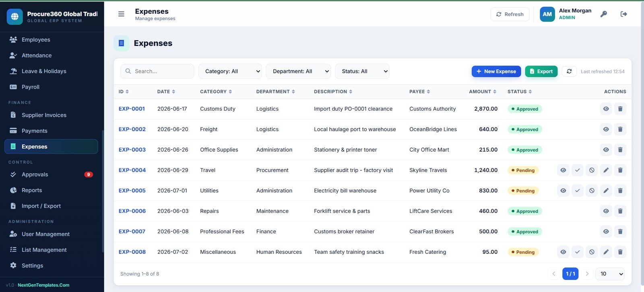Toggle the hamburger sidebar menu
Viewport: 644px width, 292px height.
[x=121, y=14]
